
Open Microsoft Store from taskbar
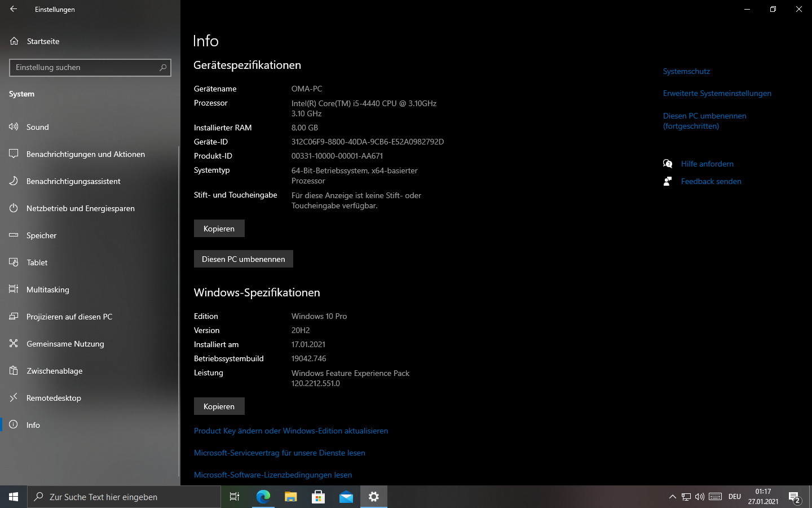pyautogui.click(x=318, y=497)
